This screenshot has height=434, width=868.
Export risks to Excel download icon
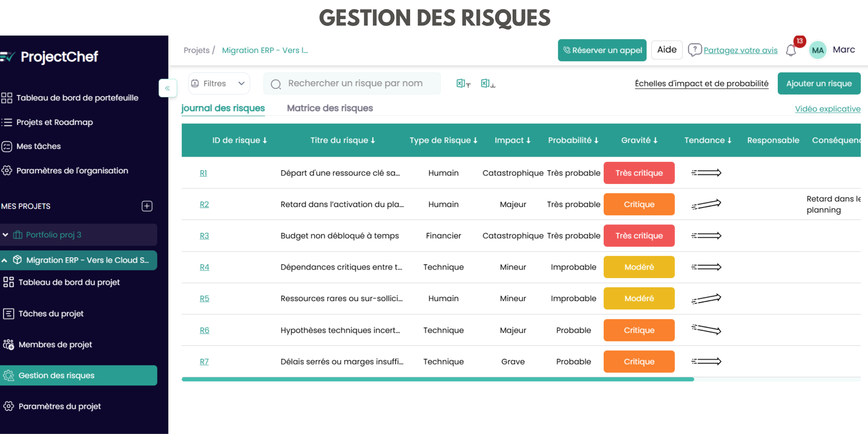pos(488,83)
